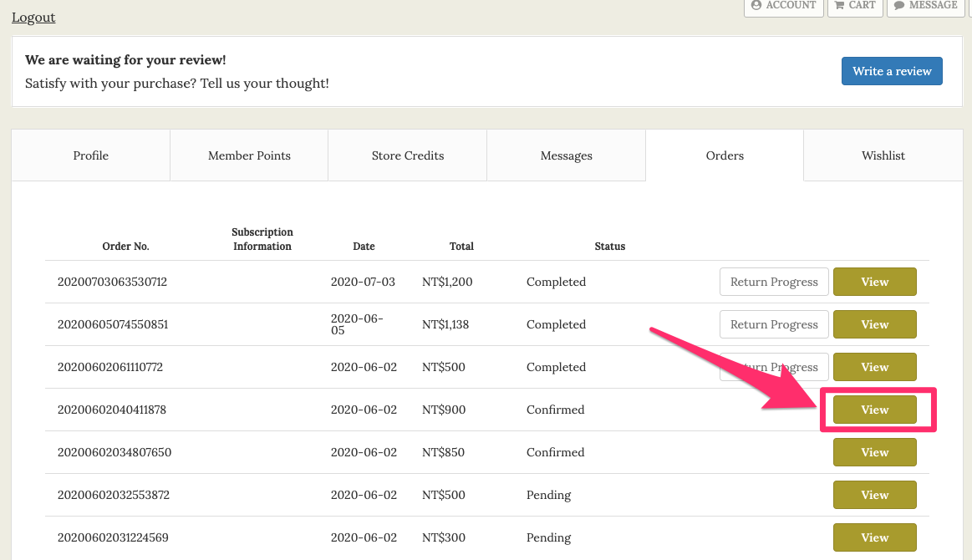This screenshot has width=972, height=560.
Task: View order 20200602040411878
Action: coord(875,410)
